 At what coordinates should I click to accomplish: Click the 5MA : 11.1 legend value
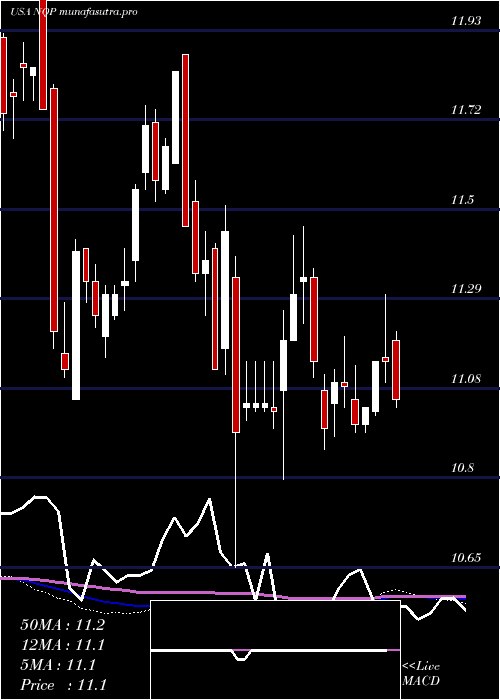(x=58, y=665)
